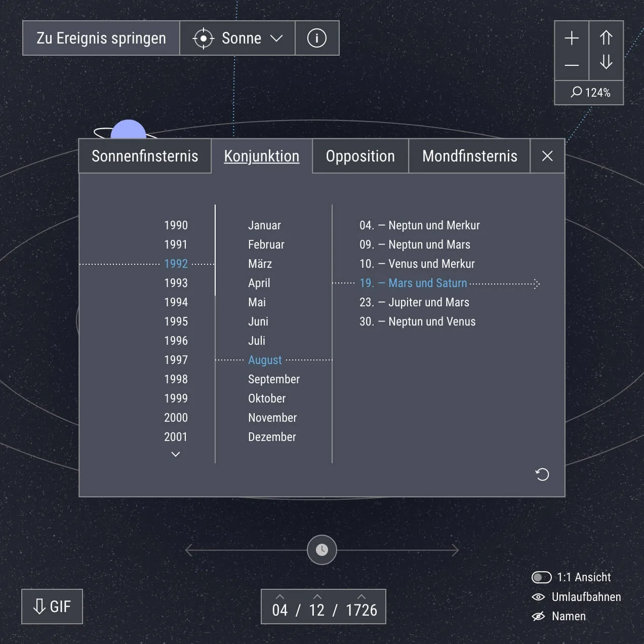Screen dimensions: 644x644
Task: Hide Umlaufbahnen with the eye icon
Action: point(538,597)
